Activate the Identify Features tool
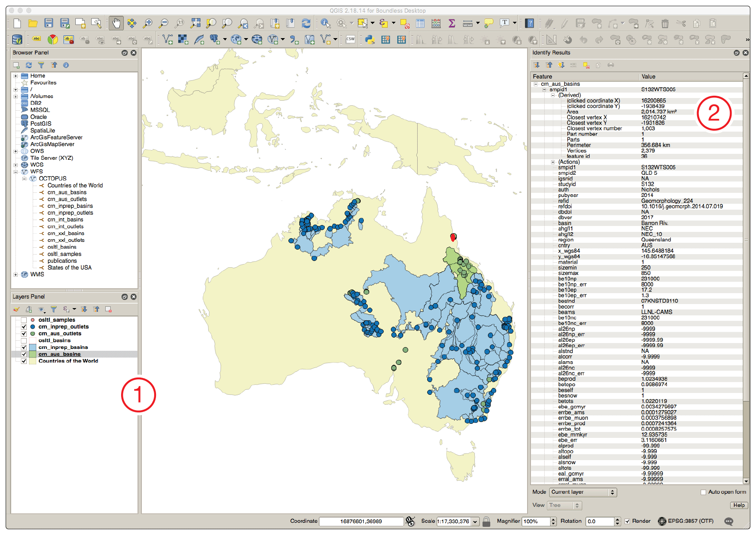Image resolution: width=756 pixels, height=535 pixels. 325,23
